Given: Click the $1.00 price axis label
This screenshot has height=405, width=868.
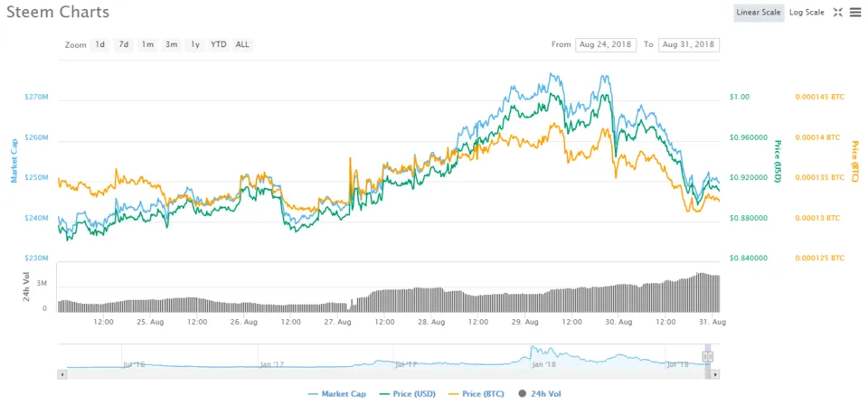Looking at the screenshot, I should click(740, 97).
